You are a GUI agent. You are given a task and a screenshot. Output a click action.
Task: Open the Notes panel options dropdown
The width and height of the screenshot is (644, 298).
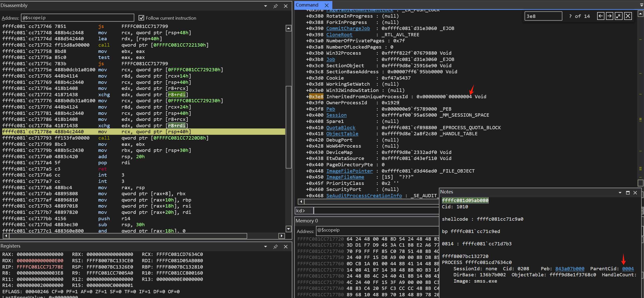tap(620, 192)
